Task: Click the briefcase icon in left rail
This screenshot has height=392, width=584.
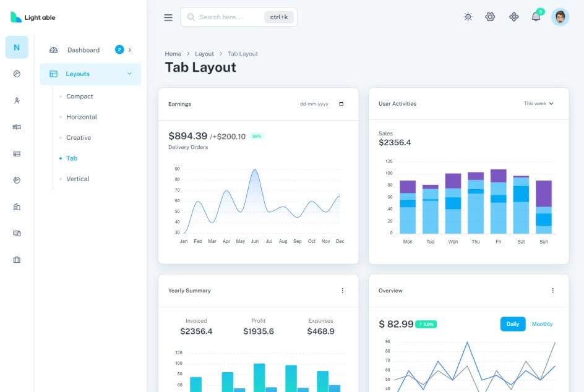Action: pos(17,260)
